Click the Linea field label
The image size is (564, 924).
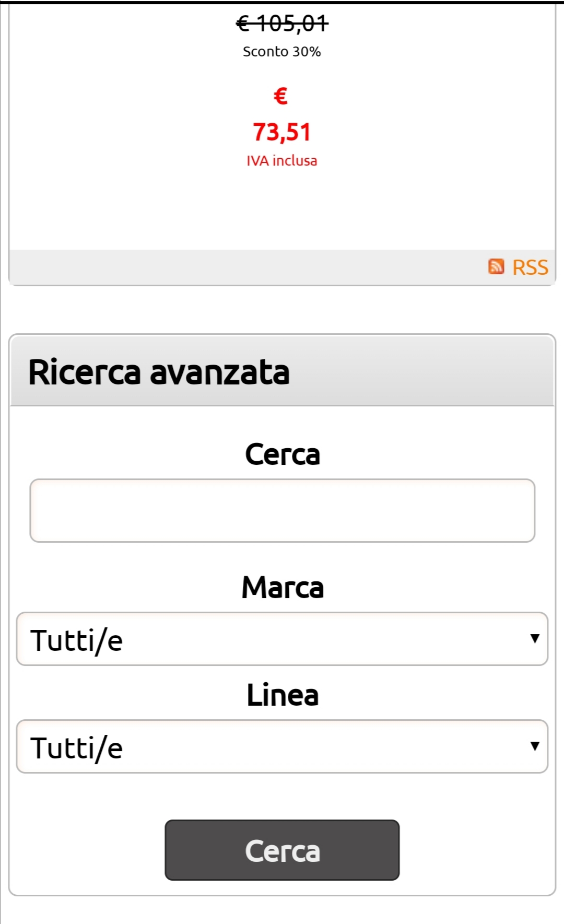point(282,695)
